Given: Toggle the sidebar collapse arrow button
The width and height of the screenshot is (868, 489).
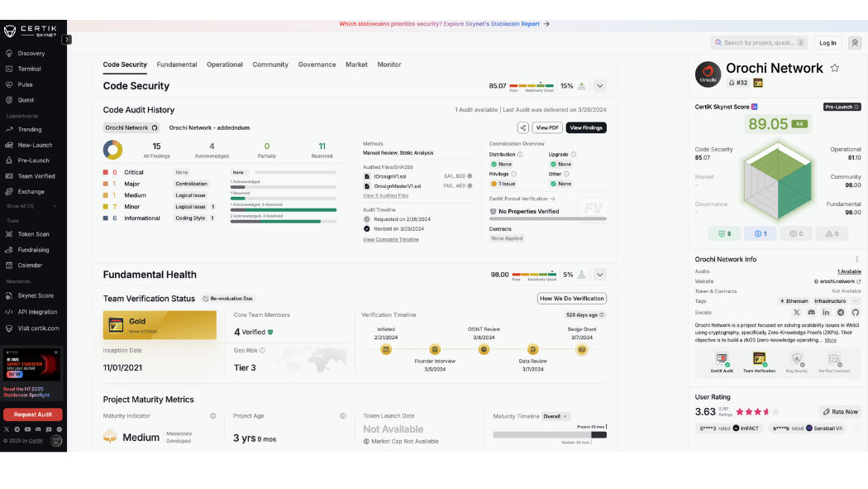Looking at the screenshot, I should pos(67,40).
